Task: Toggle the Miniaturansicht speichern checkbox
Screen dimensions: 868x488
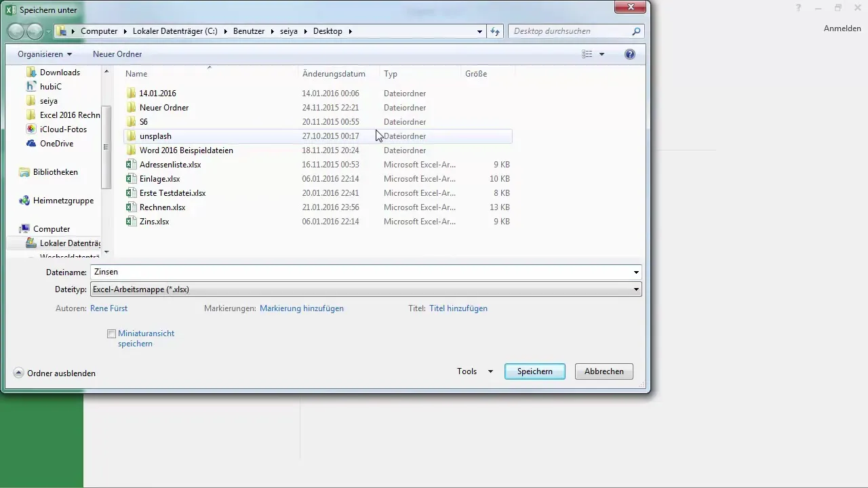Action: (111, 334)
